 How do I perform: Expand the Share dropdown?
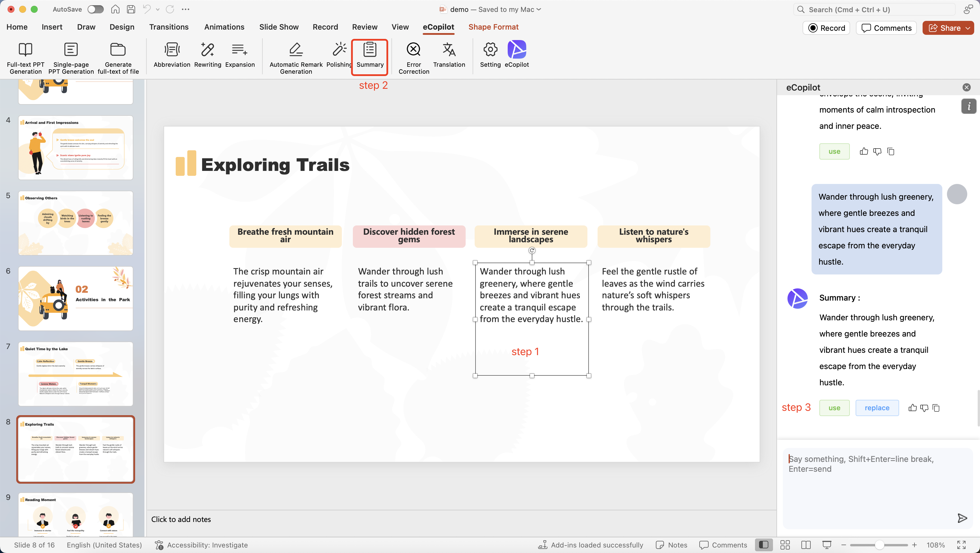coord(968,28)
